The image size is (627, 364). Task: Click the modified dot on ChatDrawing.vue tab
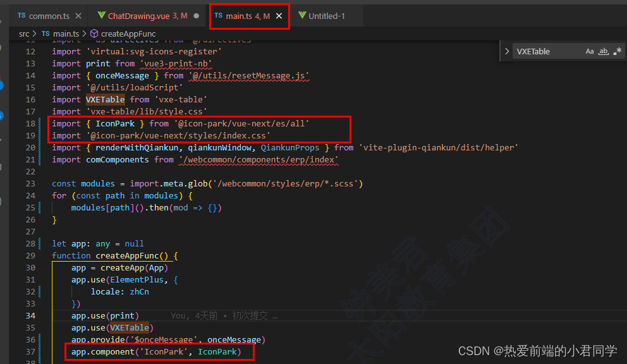tap(197, 15)
